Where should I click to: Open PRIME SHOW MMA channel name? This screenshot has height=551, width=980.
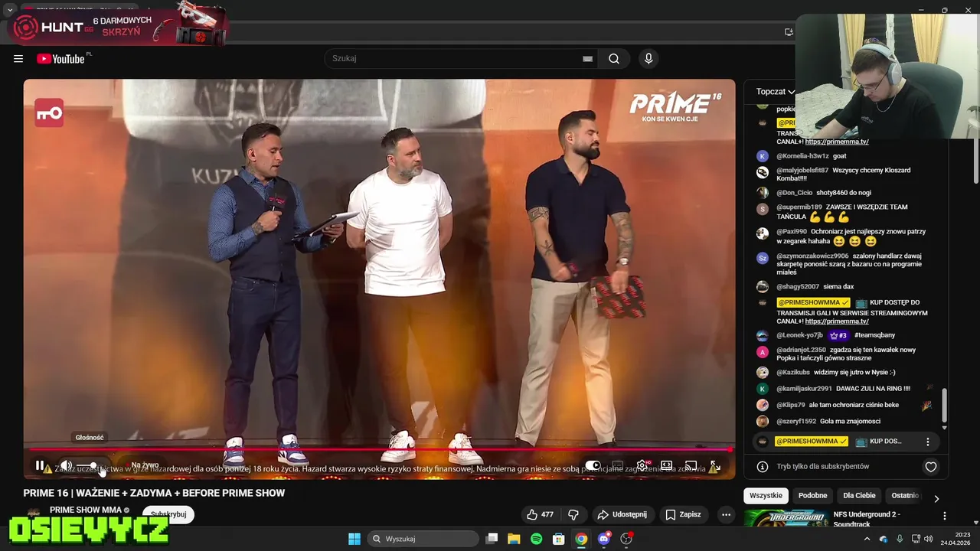tap(86, 510)
